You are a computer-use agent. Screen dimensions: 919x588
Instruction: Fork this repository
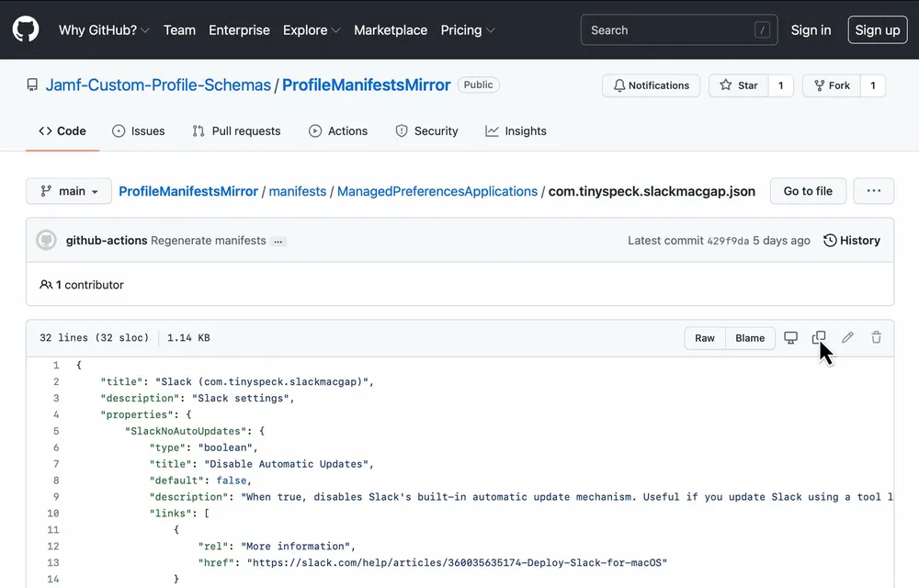point(831,85)
